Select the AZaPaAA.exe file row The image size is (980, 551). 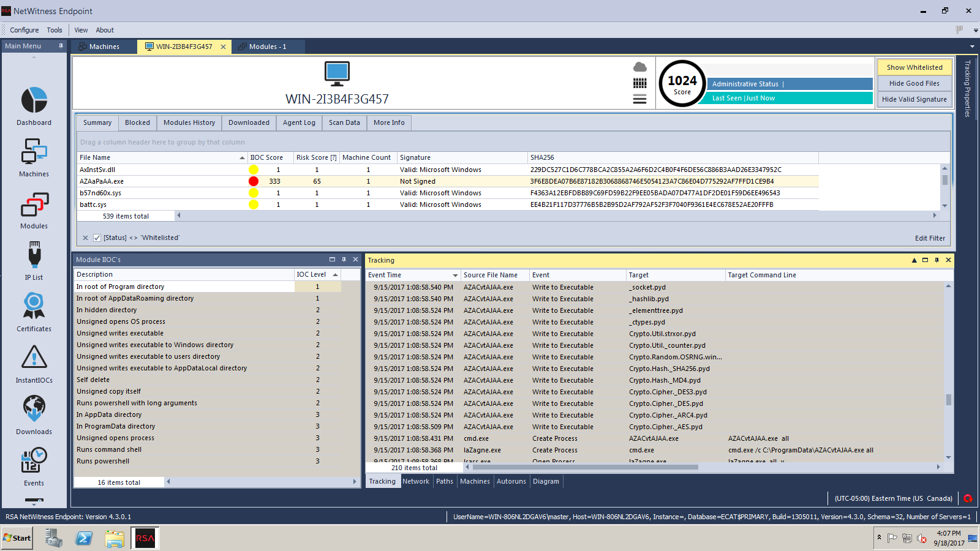click(102, 181)
